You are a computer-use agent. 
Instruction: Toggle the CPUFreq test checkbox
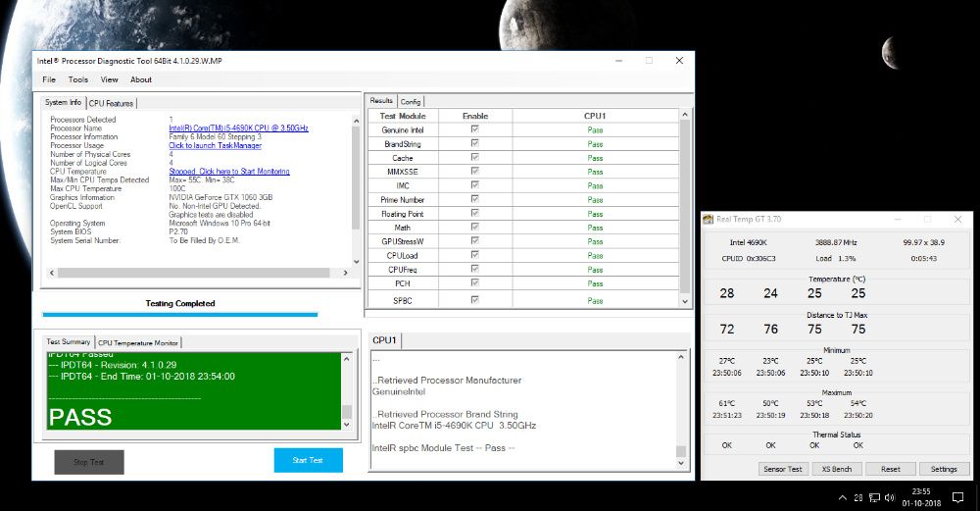475,269
